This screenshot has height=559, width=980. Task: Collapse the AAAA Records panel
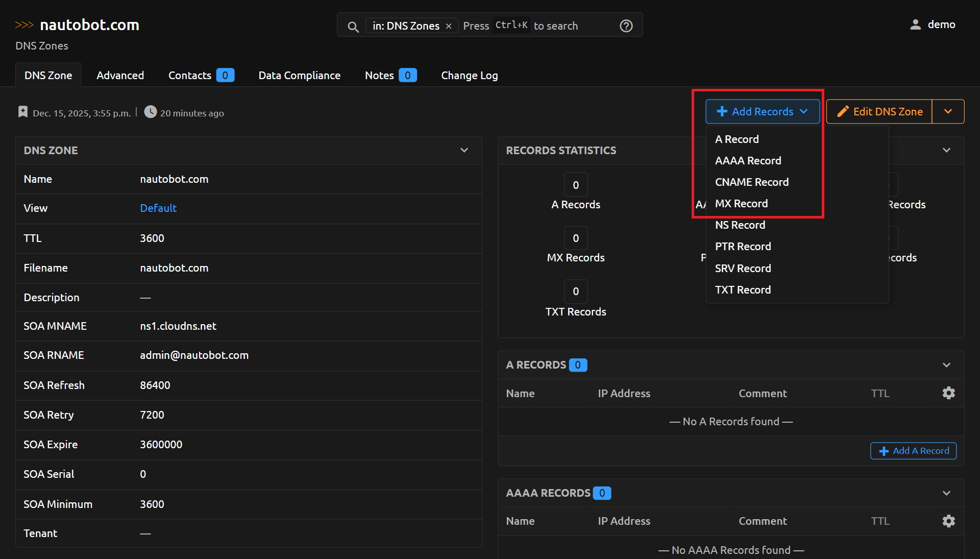pos(946,493)
